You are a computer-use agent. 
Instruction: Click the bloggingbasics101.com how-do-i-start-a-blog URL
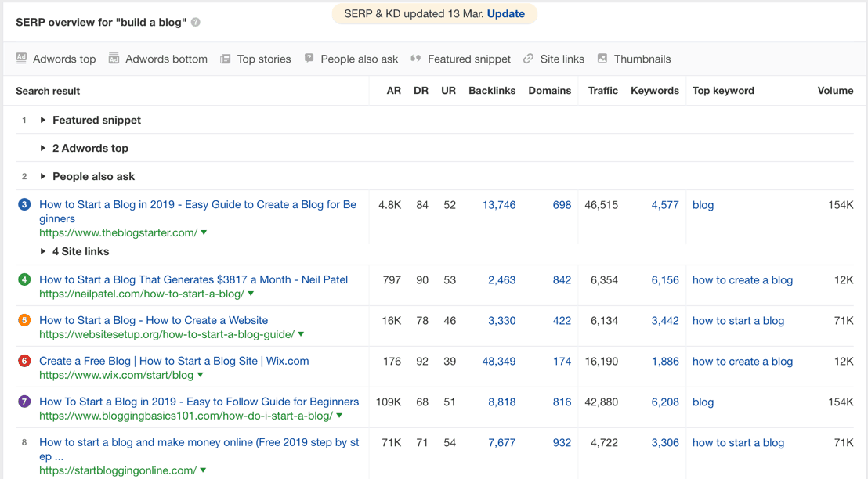186,416
